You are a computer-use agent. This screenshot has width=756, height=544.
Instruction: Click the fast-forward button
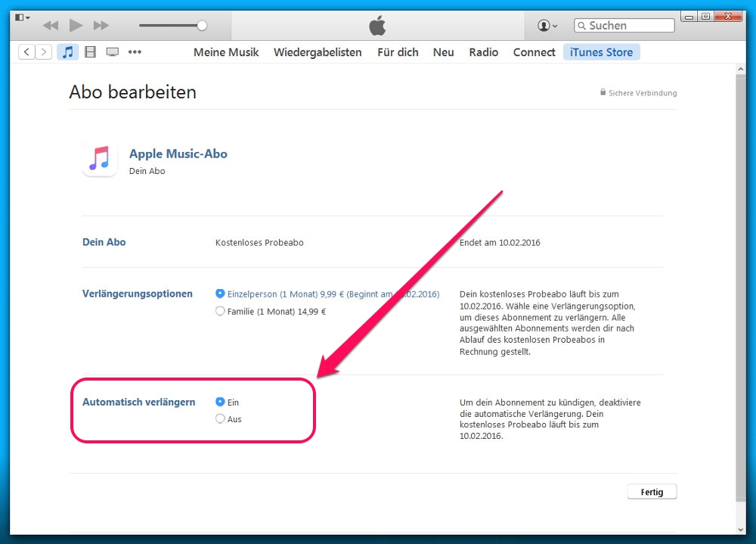click(101, 26)
